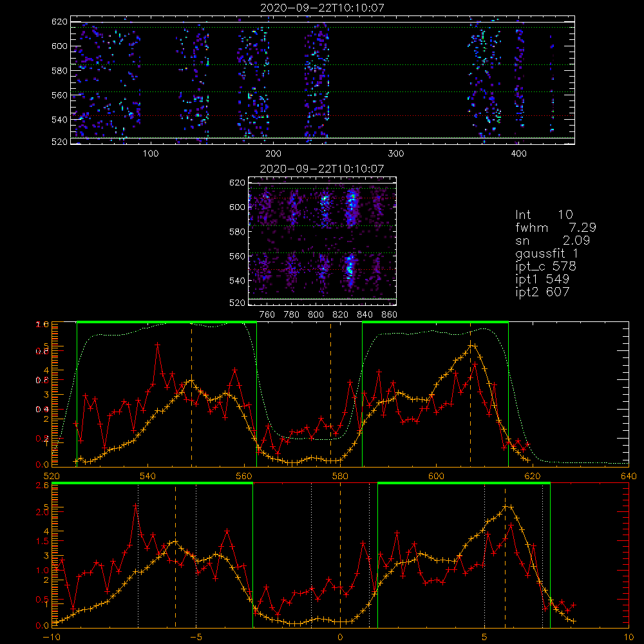Click x-axis label 640 of profile plot

pyautogui.click(x=629, y=476)
